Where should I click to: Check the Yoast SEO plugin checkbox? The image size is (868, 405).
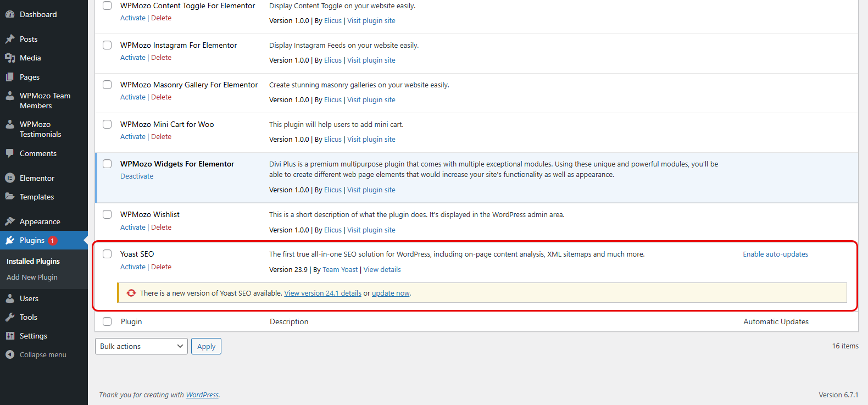tap(107, 254)
